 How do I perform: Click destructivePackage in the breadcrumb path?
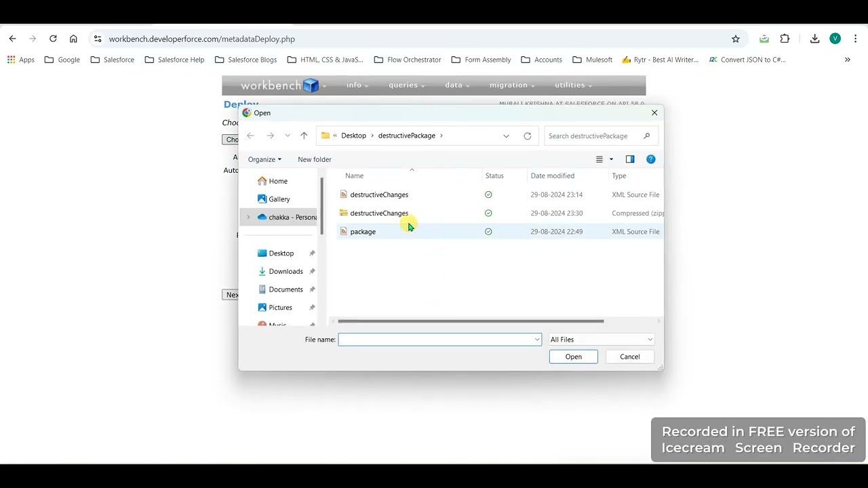(407, 136)
